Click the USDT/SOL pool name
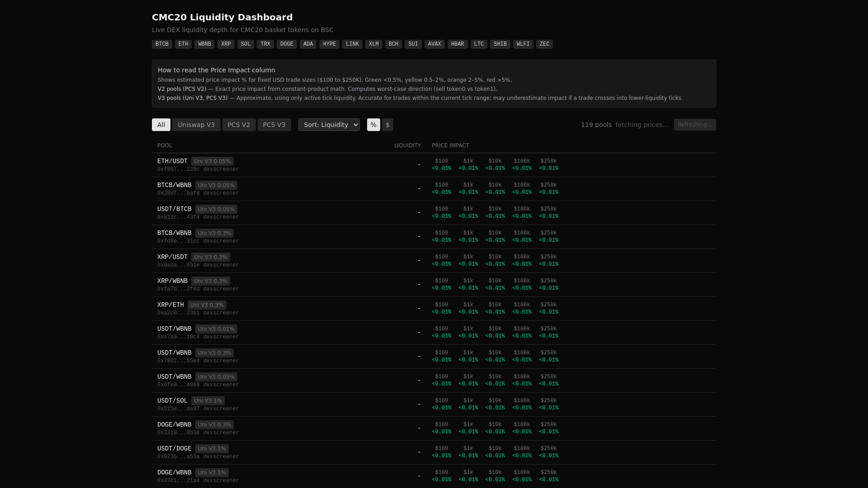 tap(172, 401)
